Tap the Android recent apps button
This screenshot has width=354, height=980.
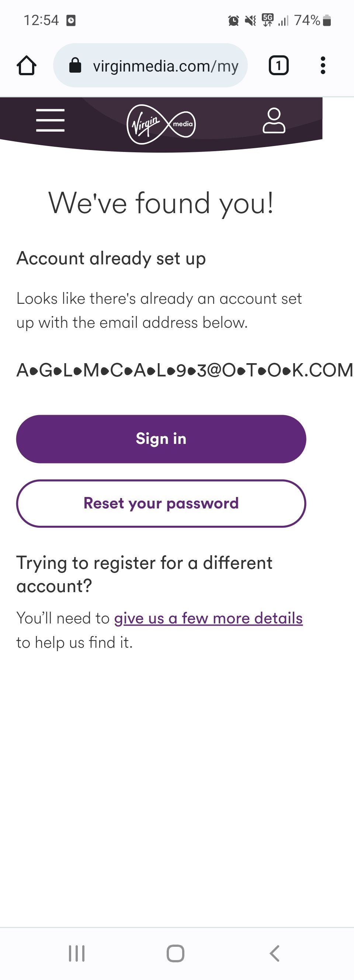click(x=76, y=953)
